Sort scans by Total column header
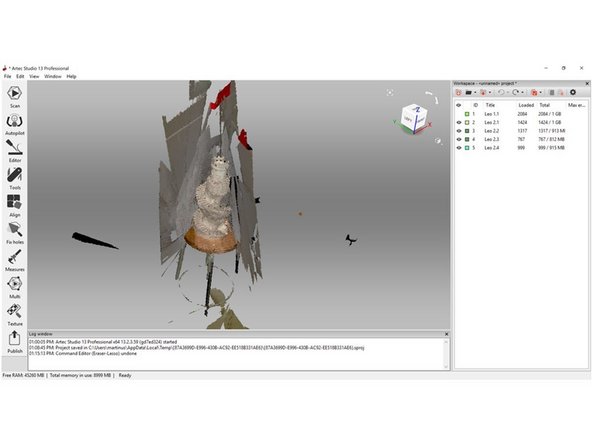The image size is (592, 444). click(x=544, y=105)
